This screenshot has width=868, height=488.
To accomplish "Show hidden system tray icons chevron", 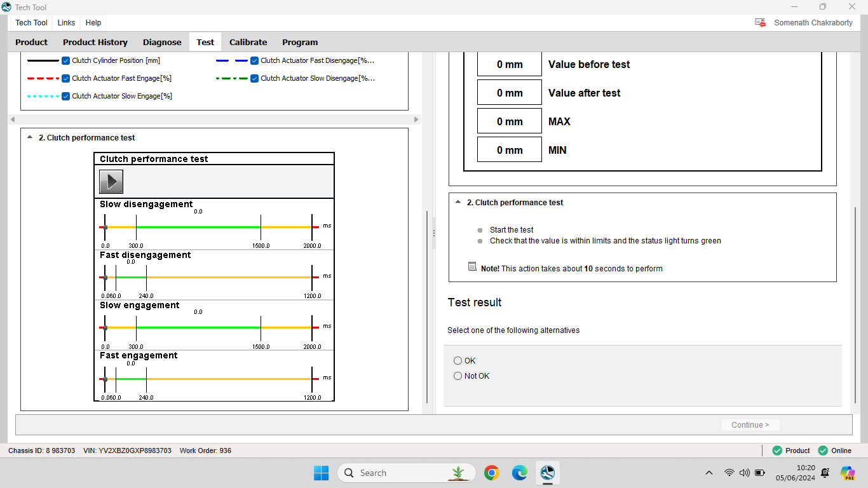I will coord(709,473).
